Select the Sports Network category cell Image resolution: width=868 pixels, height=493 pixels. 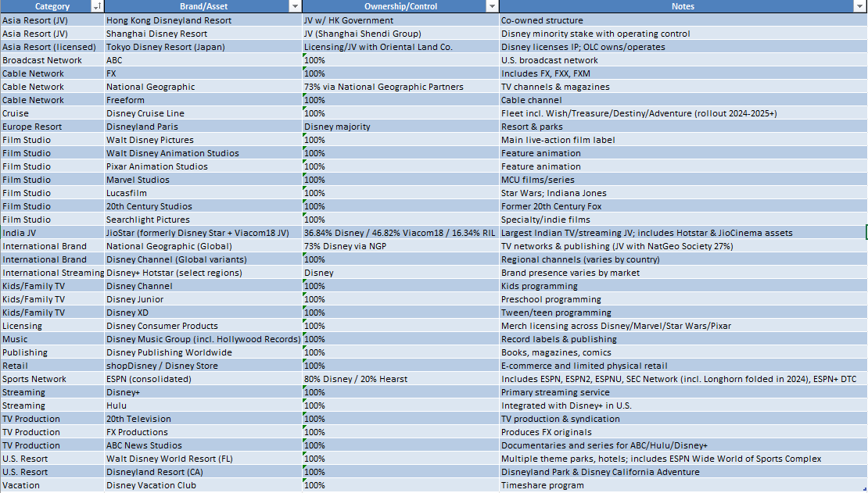(x=52, y=379)
